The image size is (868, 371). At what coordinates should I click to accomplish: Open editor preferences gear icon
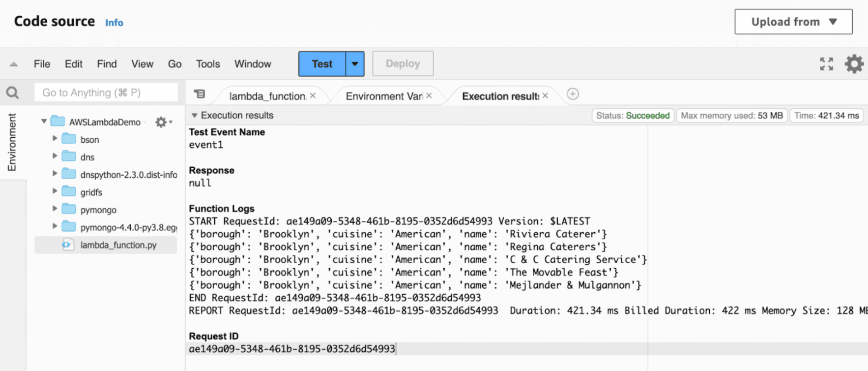(854, 64)
